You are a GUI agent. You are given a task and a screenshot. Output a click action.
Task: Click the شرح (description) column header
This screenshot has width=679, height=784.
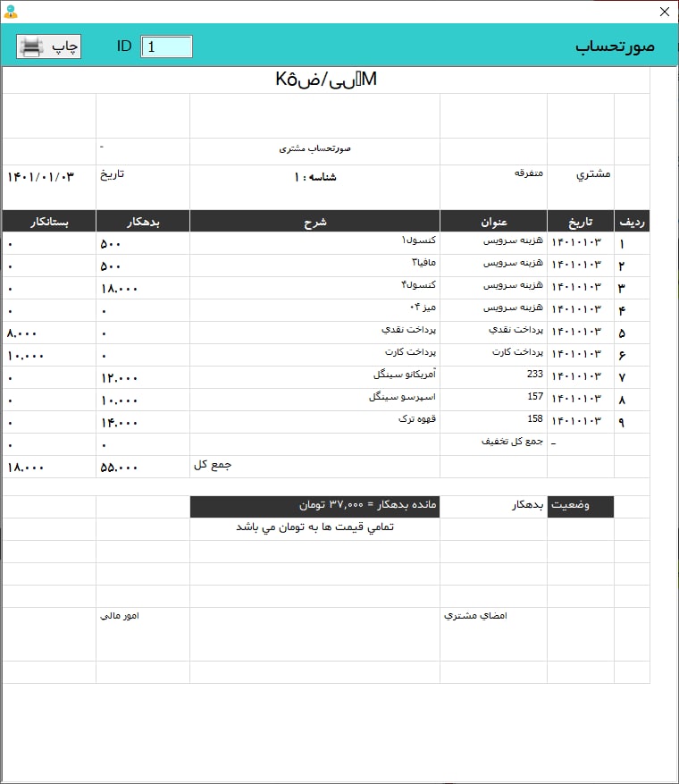pos(314,221)
